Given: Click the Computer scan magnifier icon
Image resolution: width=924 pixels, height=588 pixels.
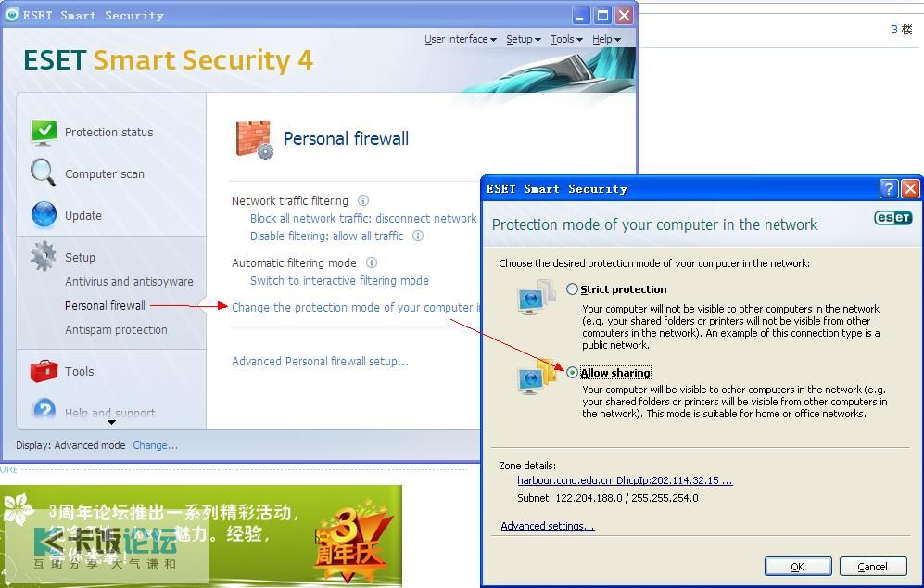Looking at the screenshot, I should pyautogui.click(x=44, y=173).
